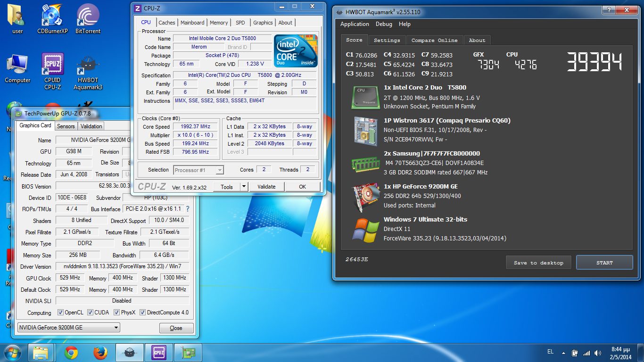The height and width of the screenshot is (362, 644).
Task: Open the CDBurnerXP desktop shortcut
Action: 53,19
